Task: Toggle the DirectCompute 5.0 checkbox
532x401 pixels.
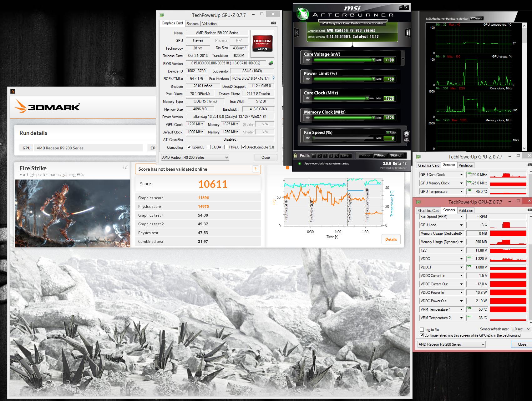Action: 244,147
